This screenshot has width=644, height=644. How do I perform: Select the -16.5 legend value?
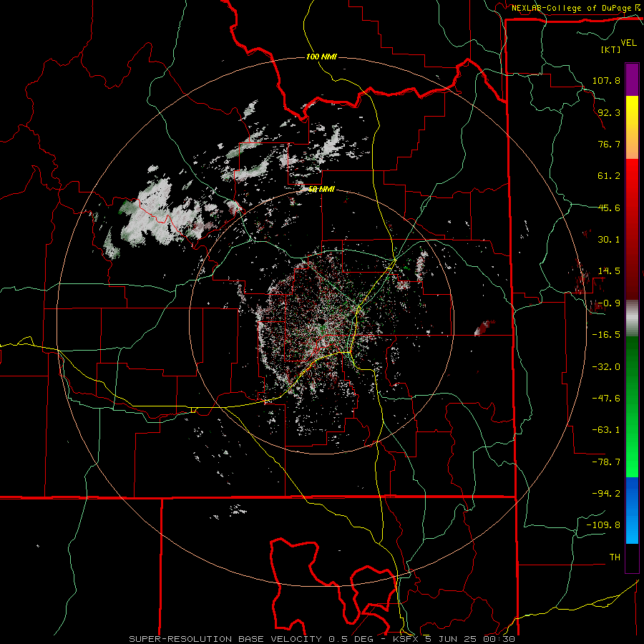click(x=606, y=335)
